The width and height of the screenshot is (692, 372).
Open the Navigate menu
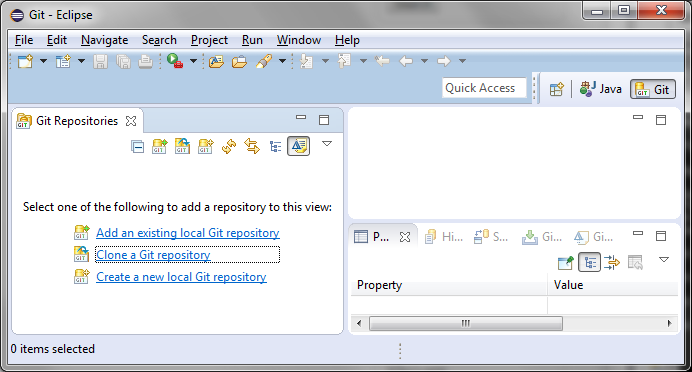tap(105, 40)
